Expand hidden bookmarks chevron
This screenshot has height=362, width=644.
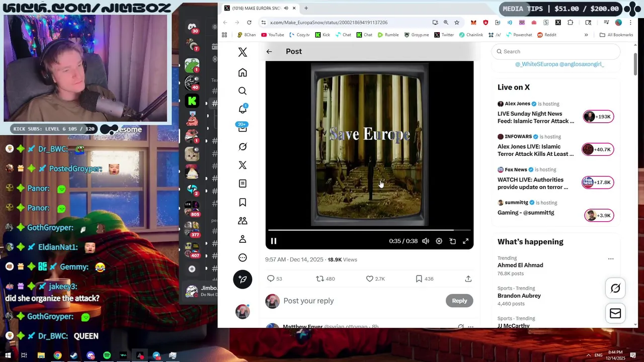(586, 35)
